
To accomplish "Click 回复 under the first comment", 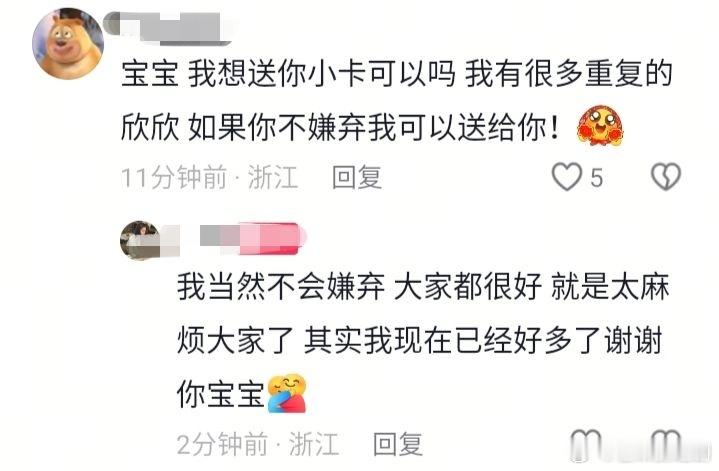I will 357,177.
